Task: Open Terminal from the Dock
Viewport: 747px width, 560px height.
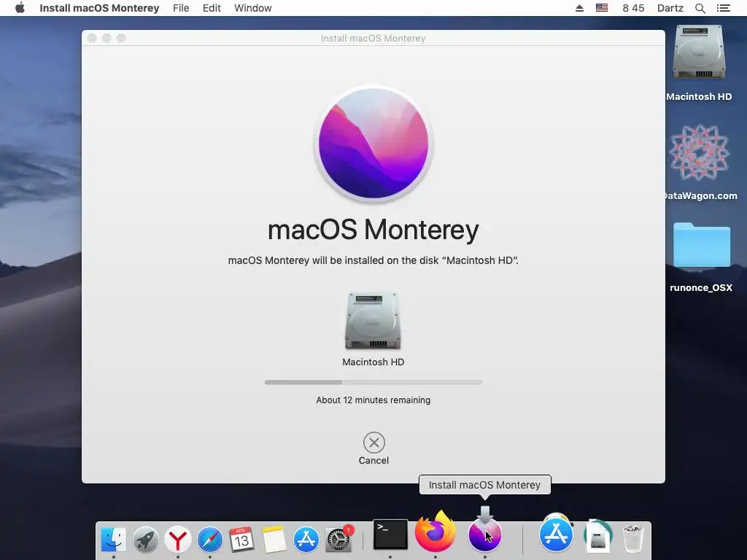Action: coord(390,534)
